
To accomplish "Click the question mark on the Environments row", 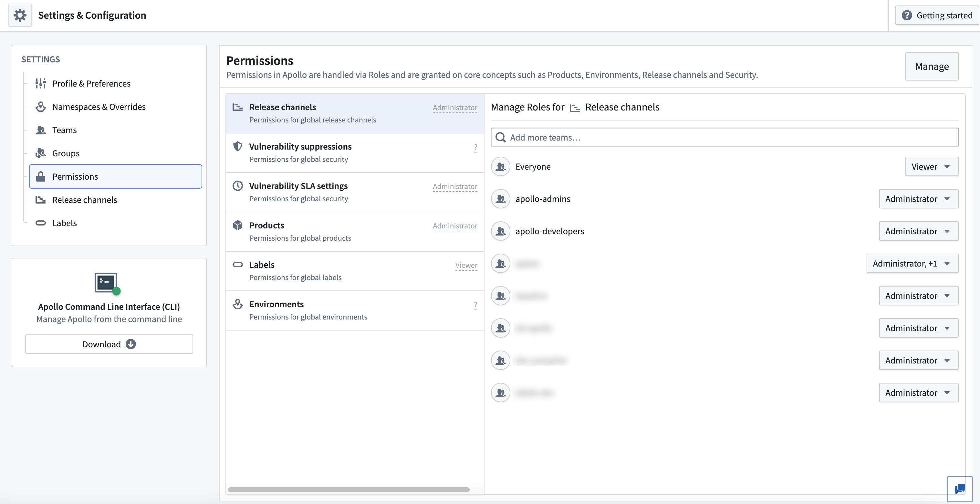I will point(475,305).
